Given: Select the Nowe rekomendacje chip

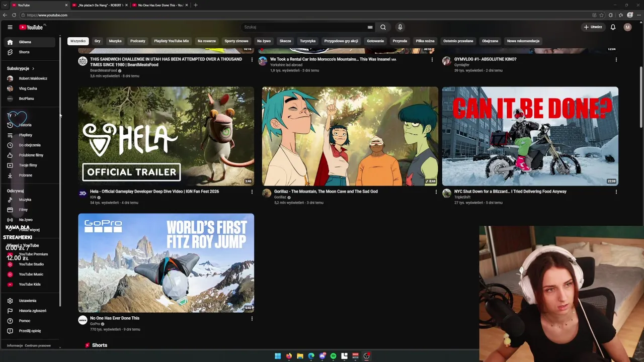Looking at the screenshot, I should [x=523, y=41].
